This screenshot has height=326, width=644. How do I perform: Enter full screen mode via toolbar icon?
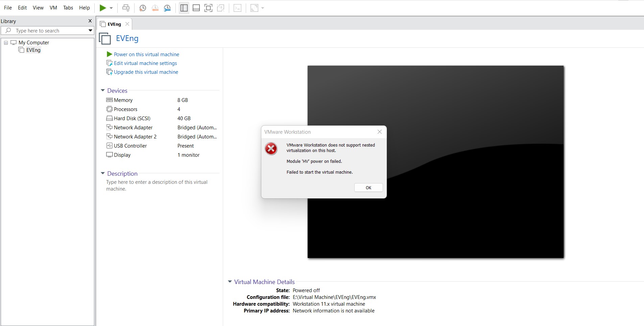coord(209,8)
